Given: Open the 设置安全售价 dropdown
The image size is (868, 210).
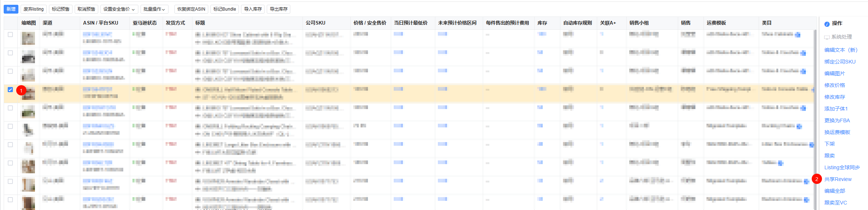Looking at the screenshot, I should [x=118, y=9].
